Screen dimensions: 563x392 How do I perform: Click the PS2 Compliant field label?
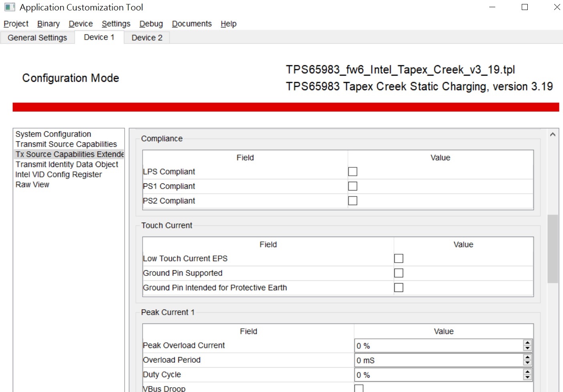click(169, 201)
